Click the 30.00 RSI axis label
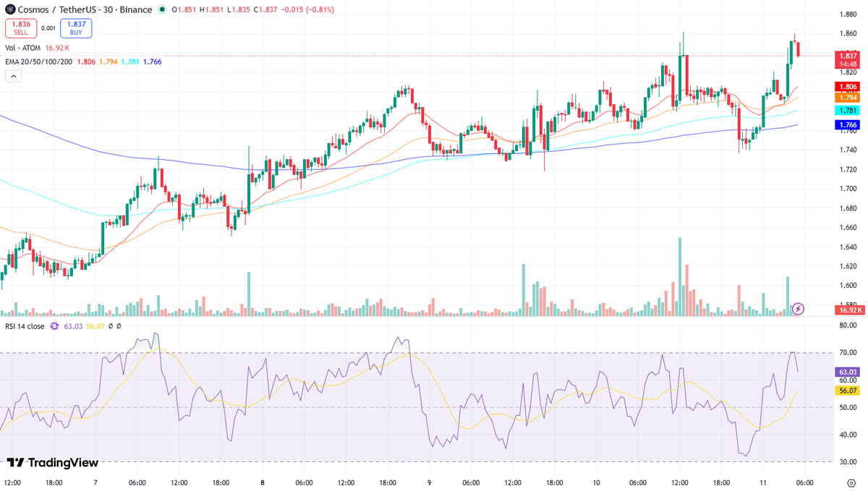This screenshot has height=491, width=868. [x=848, y=461]
